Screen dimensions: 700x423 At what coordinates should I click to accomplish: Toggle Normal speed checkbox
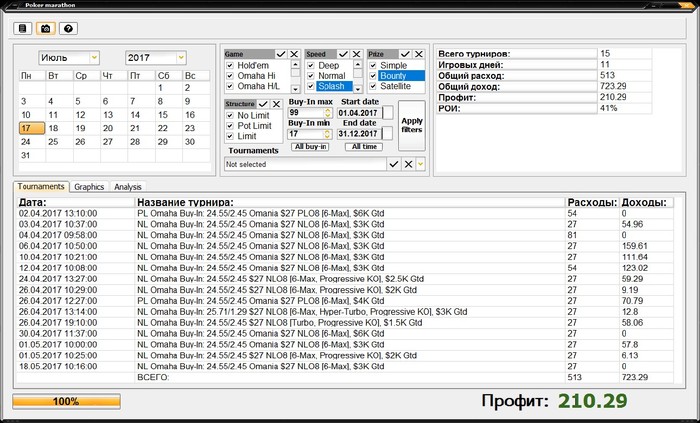pos(311,76)
